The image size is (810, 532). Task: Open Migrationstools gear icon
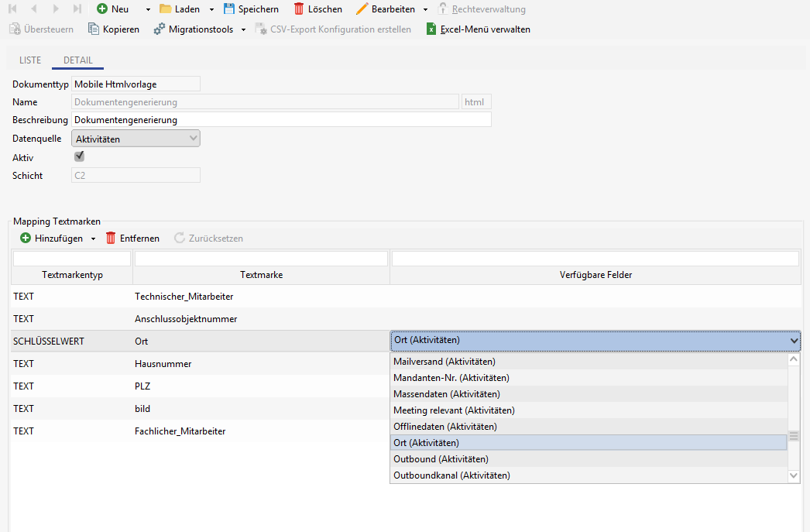[160, 29]
